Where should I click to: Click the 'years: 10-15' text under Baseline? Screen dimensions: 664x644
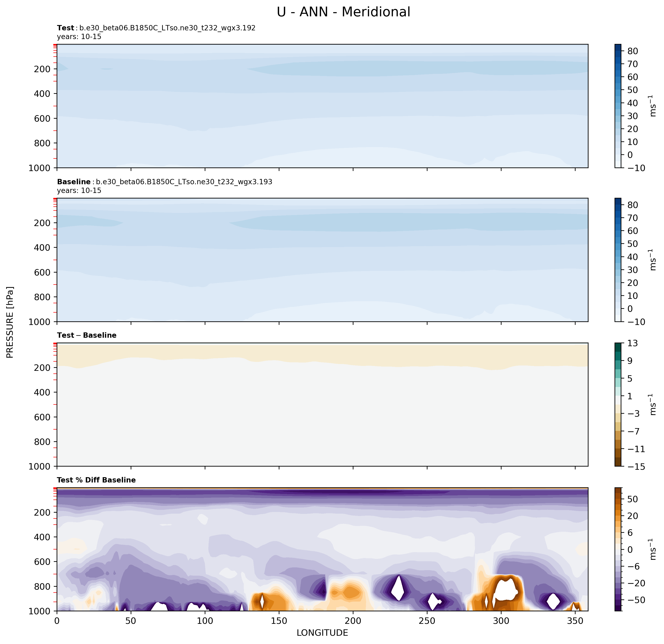pyautogui.click(x=79, y=190)
